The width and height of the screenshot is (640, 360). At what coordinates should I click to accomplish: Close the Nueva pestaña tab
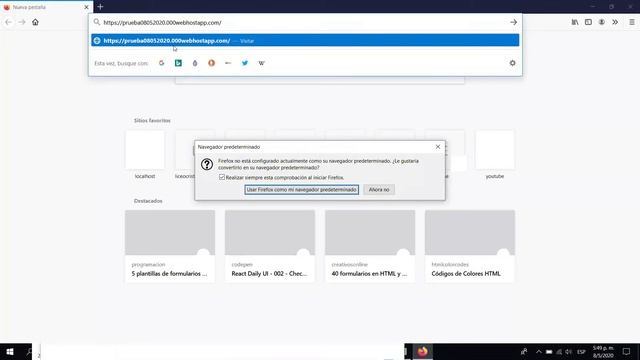[86, 7]
